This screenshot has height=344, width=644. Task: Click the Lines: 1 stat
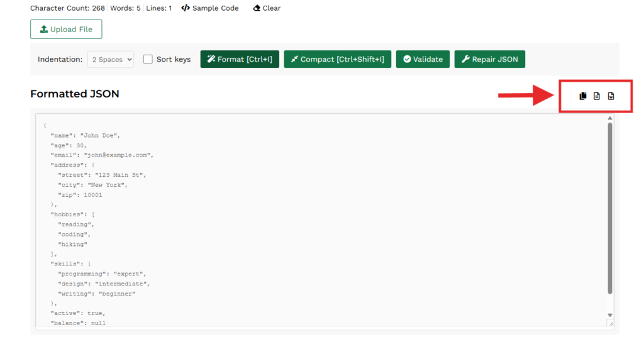[159, 8]
